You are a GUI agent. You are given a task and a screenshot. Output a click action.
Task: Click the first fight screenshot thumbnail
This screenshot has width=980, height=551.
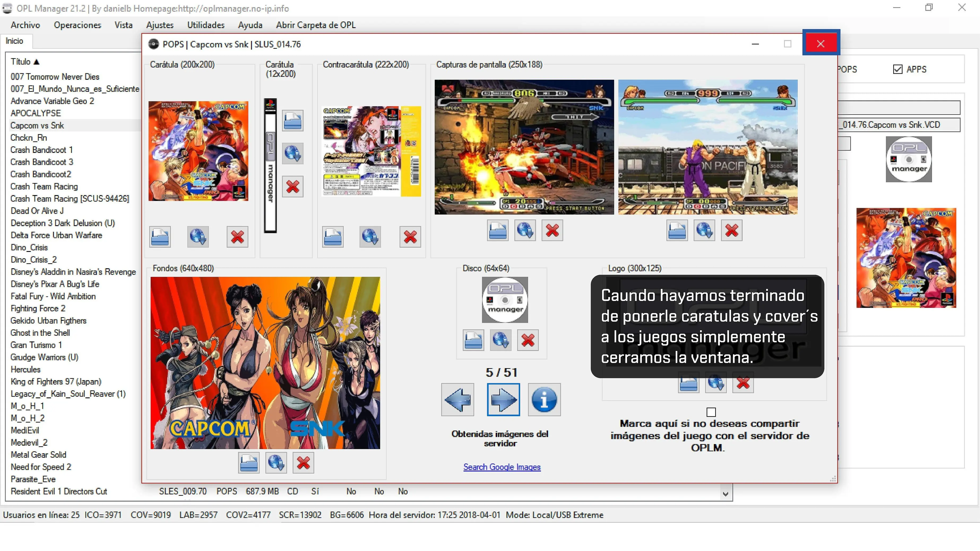pos(524,147)
